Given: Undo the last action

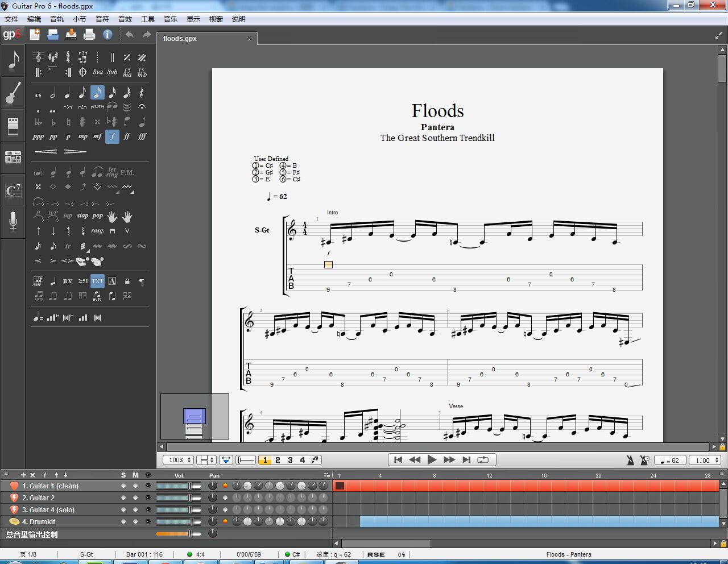Looking at the screenshot, I should click(129, 35).
